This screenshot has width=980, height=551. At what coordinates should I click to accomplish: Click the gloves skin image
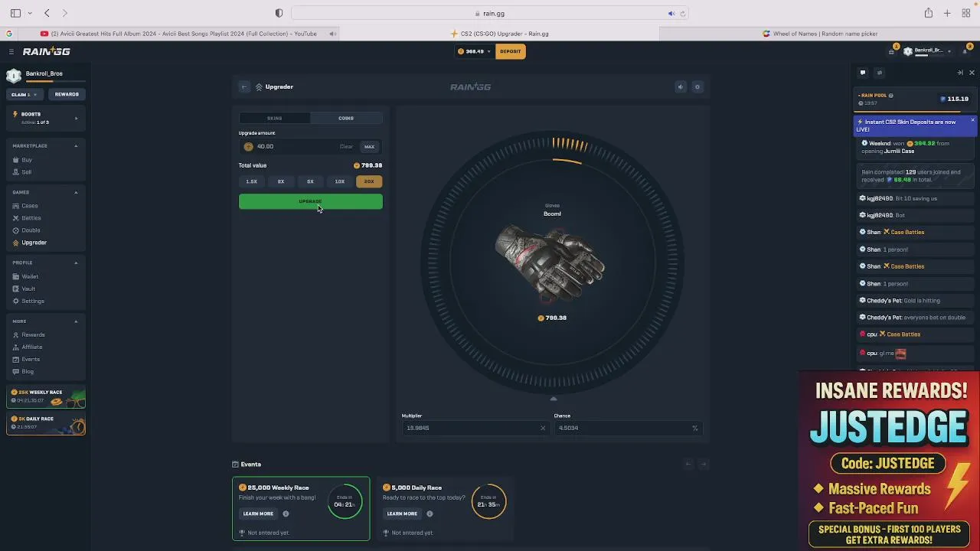550,264
